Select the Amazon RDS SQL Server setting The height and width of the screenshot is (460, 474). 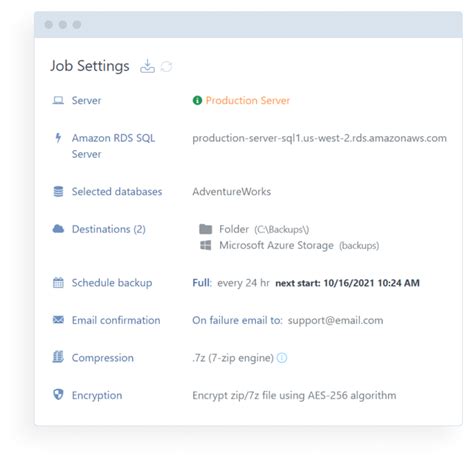[x=113, y=146]
